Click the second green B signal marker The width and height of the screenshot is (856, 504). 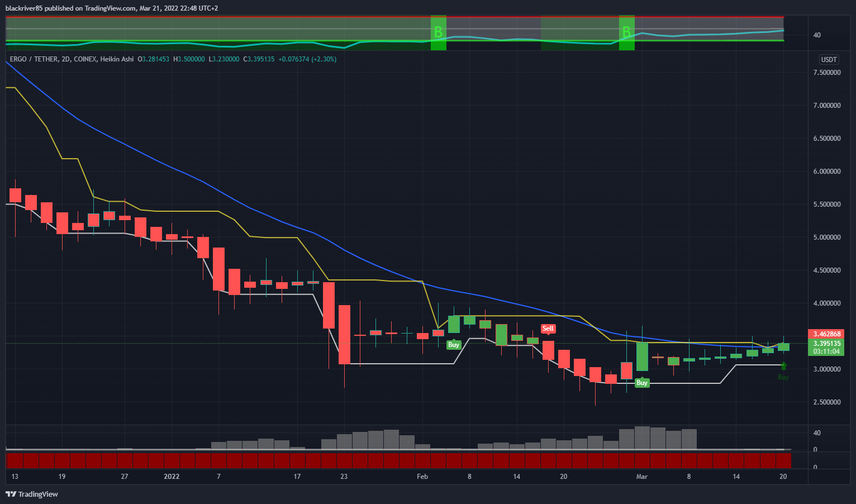click(x=627, y=32)
